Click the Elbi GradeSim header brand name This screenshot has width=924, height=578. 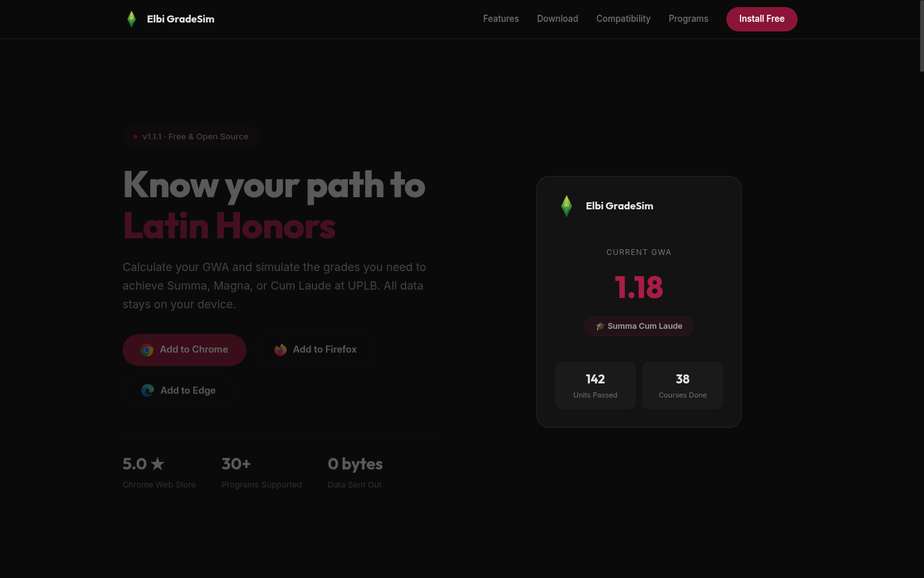(180, 19)
